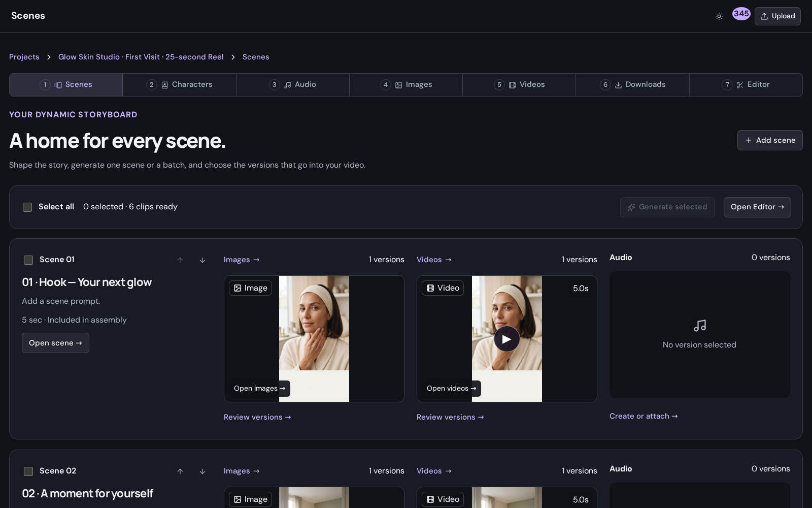Open the Downloads step tab

coord(633,85)
